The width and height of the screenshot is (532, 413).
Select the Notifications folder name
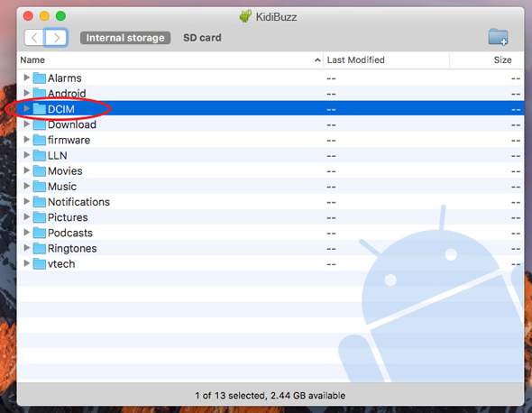click(x=78, y=202)
